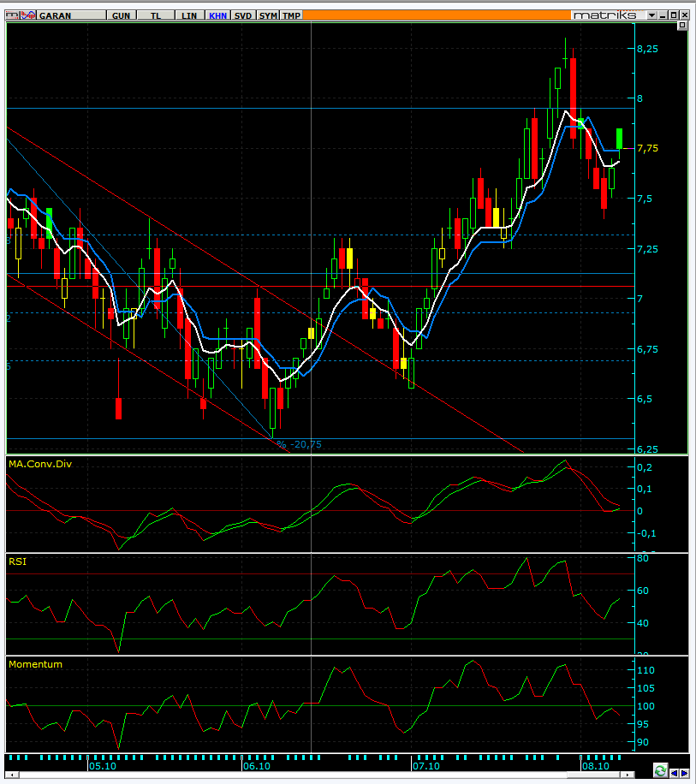Click the matriks logo in the title bar
Image resolution: width=696 pixels, height=784 pixels.
tap(605, 15)
